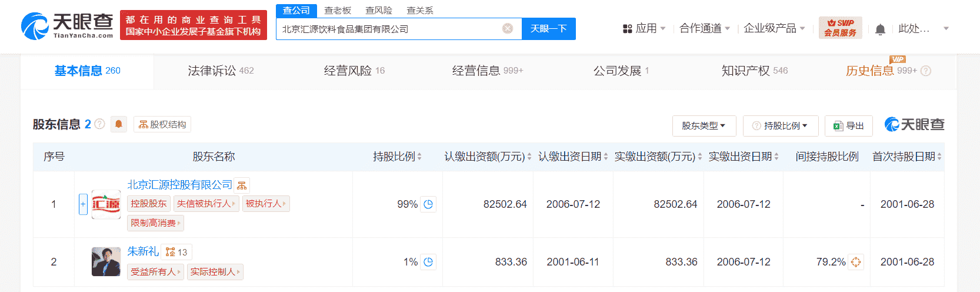Screen dimensions: 980x292
Task: Expand row one with plus toggle
Action: click(x=83, y=204)
